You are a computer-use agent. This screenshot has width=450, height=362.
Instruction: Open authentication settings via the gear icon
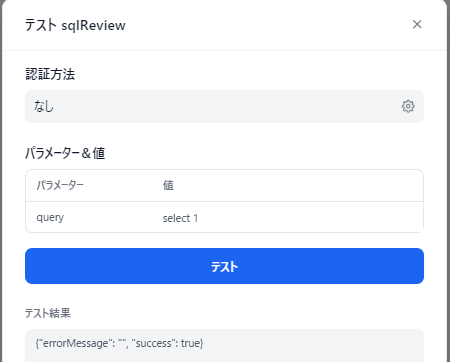coord(408,106)
